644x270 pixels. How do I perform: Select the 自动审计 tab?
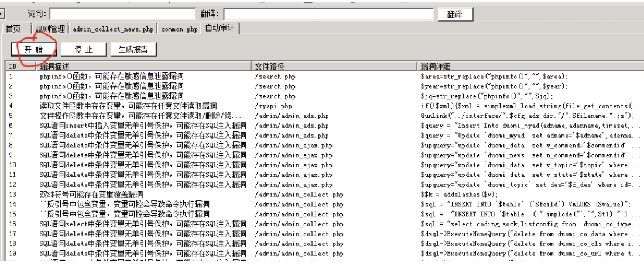(220, 28)
